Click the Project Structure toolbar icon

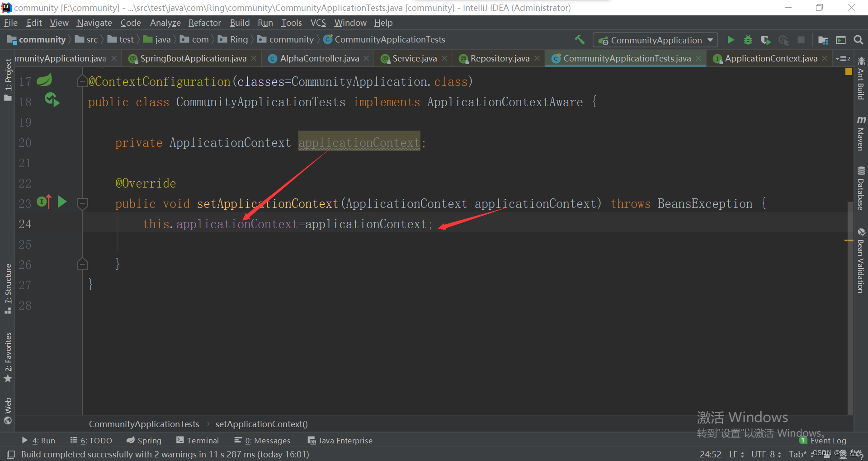[823, 40]
